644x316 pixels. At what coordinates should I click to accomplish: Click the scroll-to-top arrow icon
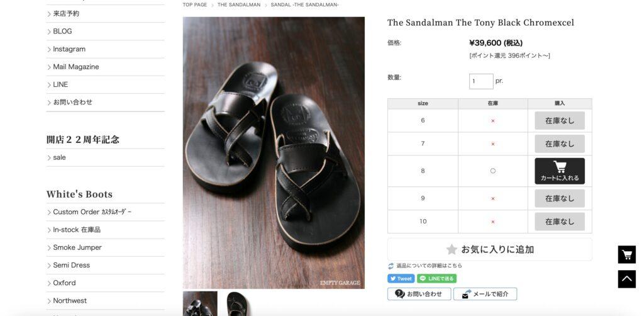tap(627, 279)
